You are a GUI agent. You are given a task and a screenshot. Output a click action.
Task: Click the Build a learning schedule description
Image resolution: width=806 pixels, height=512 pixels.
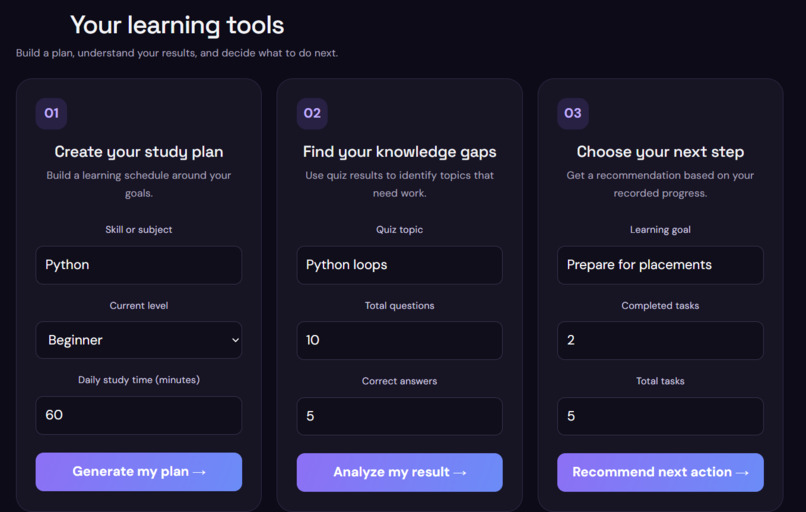[x=139, y=184]
